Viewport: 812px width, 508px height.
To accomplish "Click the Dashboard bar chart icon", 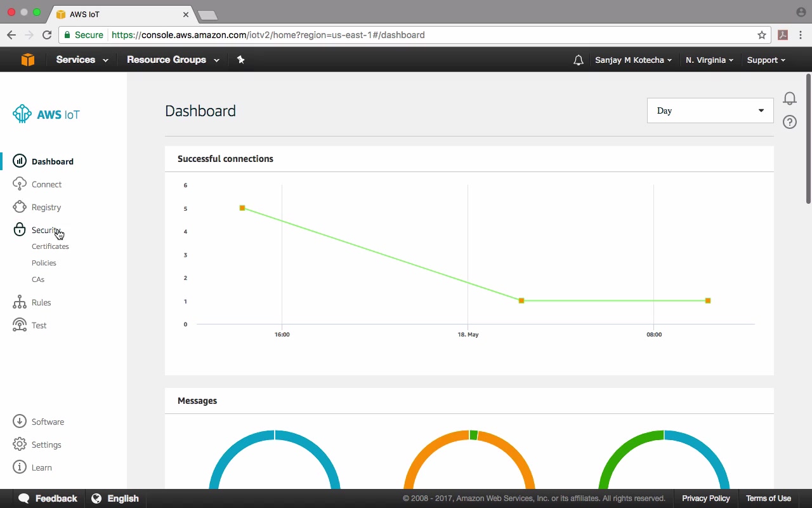I will pos(20,161).
